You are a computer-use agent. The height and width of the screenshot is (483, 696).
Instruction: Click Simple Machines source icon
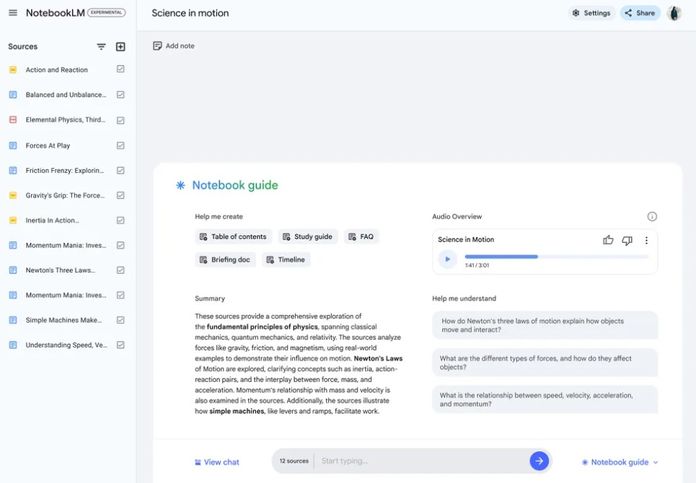(13, 320)
